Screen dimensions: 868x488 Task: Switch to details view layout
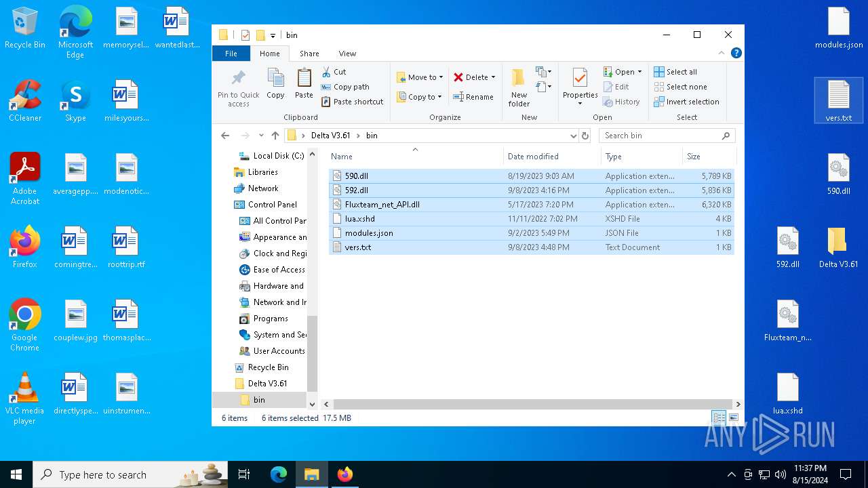(x=719, y=418)
